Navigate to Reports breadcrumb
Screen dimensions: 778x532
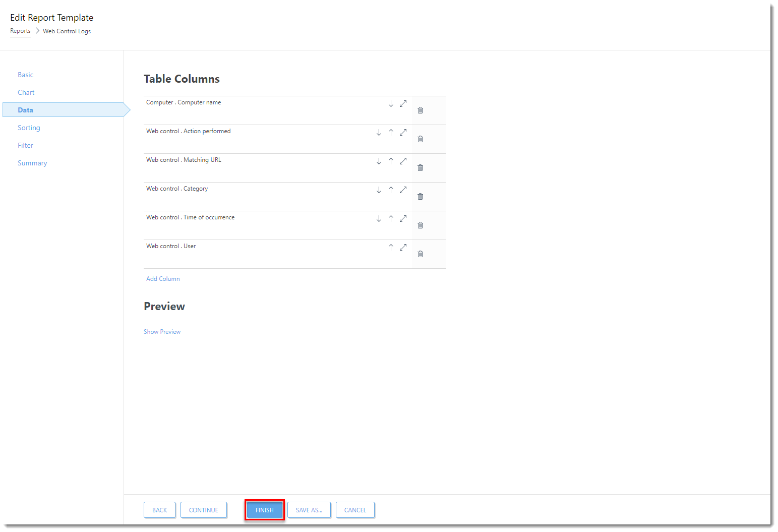coord(20,31)
